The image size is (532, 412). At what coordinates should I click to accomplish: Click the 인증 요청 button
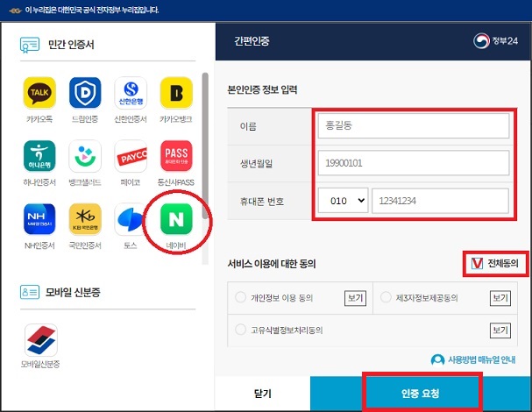pyautogui.click(x=421, y=394)
